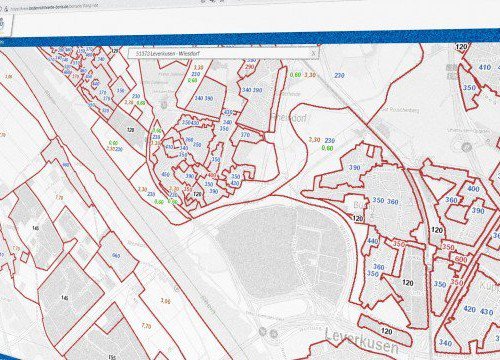Viewport: 500px width, 360px height.
Task: Click the blue 270 land value label
Action: point(339,75)
